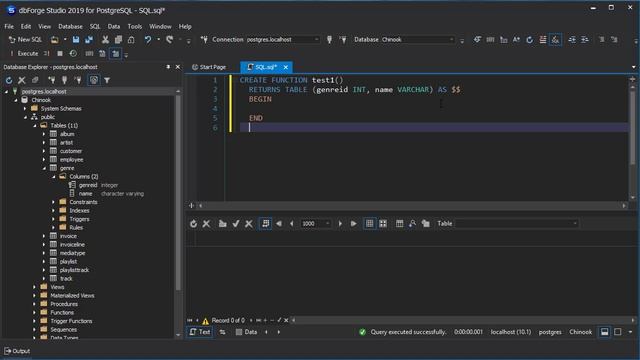Screen dimensions: 640x360
Task: Select the Materialized Views folder
Action: pyautogui.click(x=72, y=296)
